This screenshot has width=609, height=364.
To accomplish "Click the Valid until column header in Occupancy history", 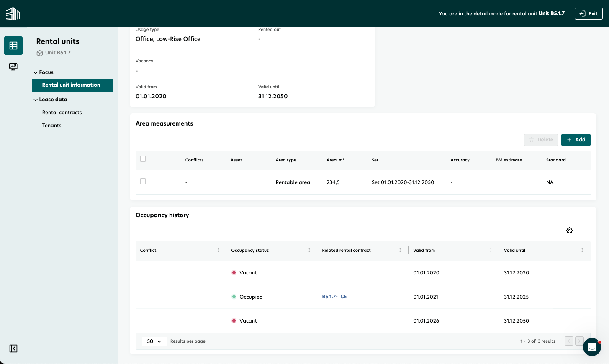I will coord(514,250).
